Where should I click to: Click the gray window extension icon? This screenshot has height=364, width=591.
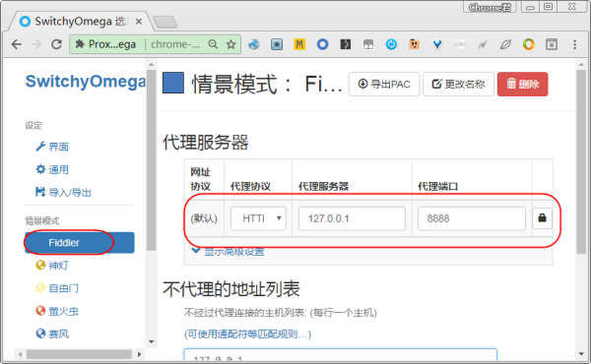tap(368, 44)
